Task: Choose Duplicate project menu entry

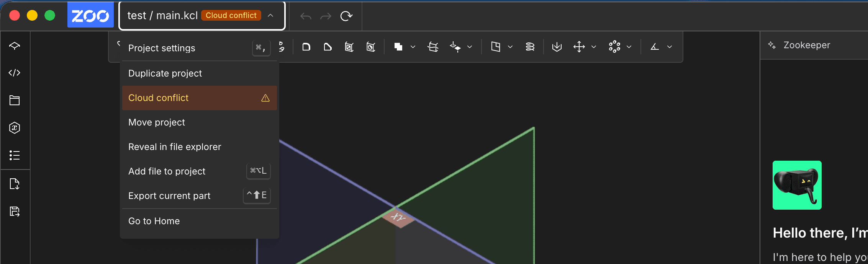Action: tap(200, 73)
